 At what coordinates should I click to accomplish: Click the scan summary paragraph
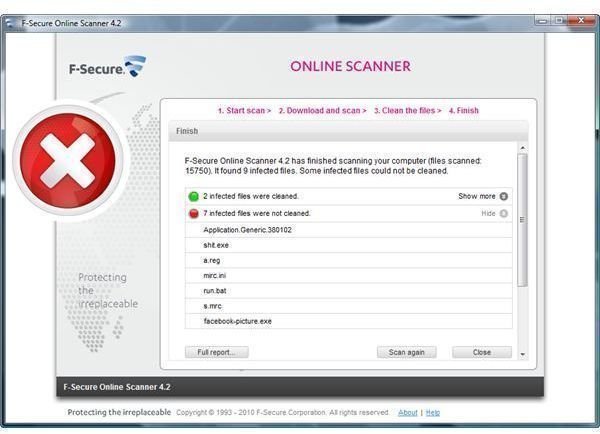point(333,166)
